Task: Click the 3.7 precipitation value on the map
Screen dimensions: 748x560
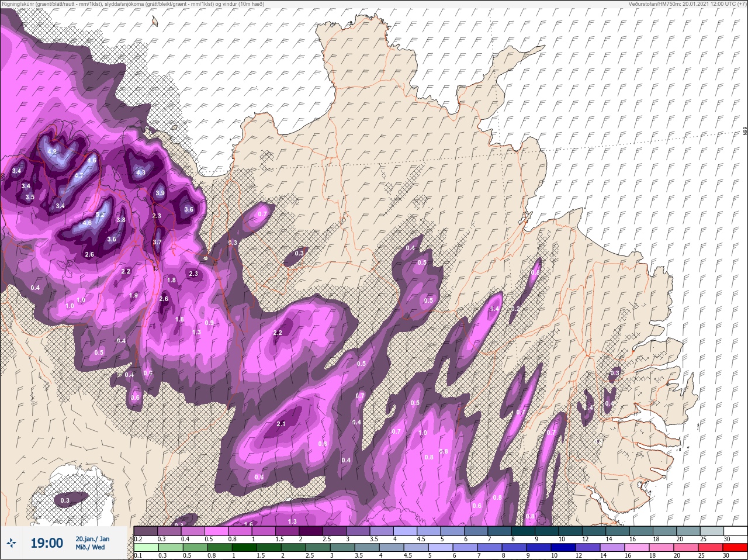Action: pyautogui.click(x=157, y=242)
